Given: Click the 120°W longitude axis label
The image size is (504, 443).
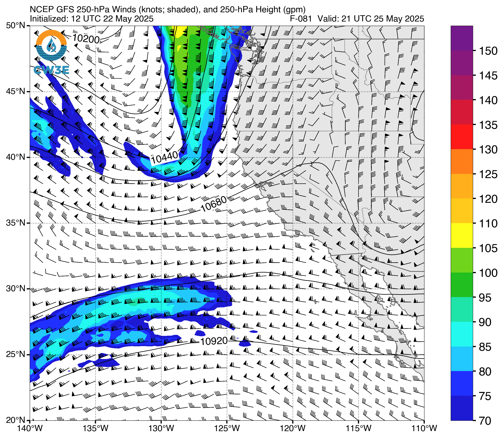Looking at the screenshot, I should pos(293,429).
